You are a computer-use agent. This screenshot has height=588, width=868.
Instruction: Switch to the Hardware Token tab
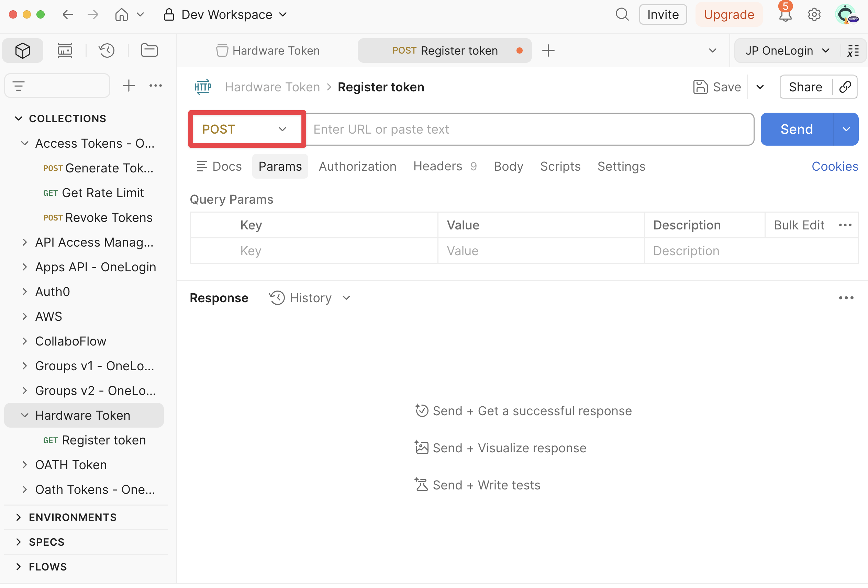click(268, 50)
